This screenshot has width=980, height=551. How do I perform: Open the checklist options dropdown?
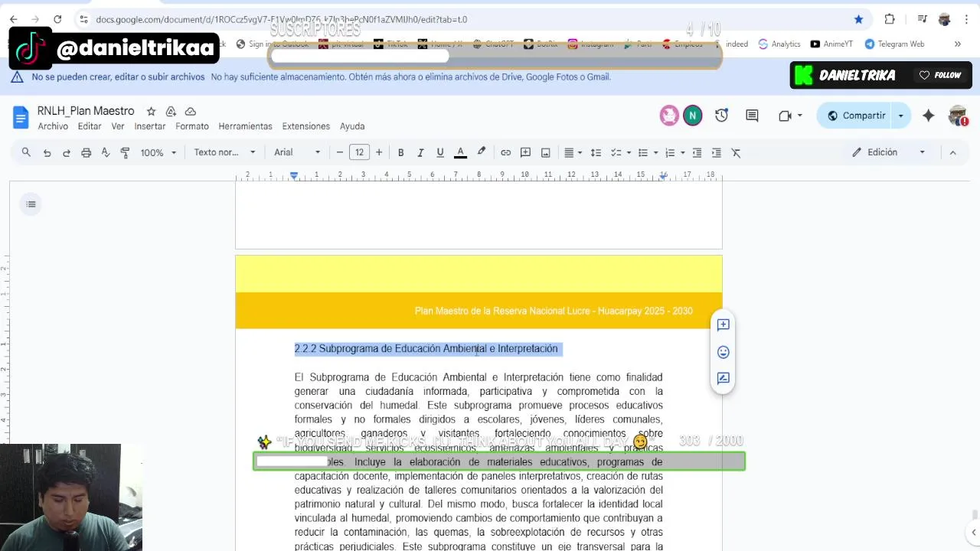coord(629,152)
